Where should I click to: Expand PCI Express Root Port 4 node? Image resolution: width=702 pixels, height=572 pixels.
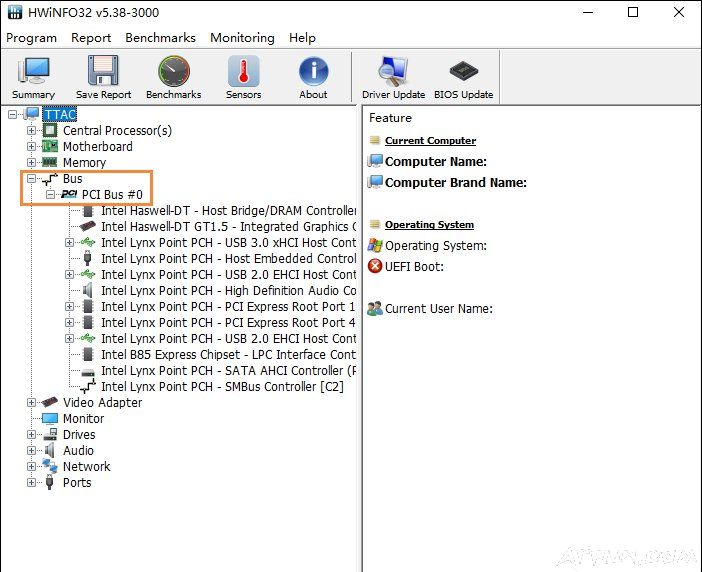point(69,322)
